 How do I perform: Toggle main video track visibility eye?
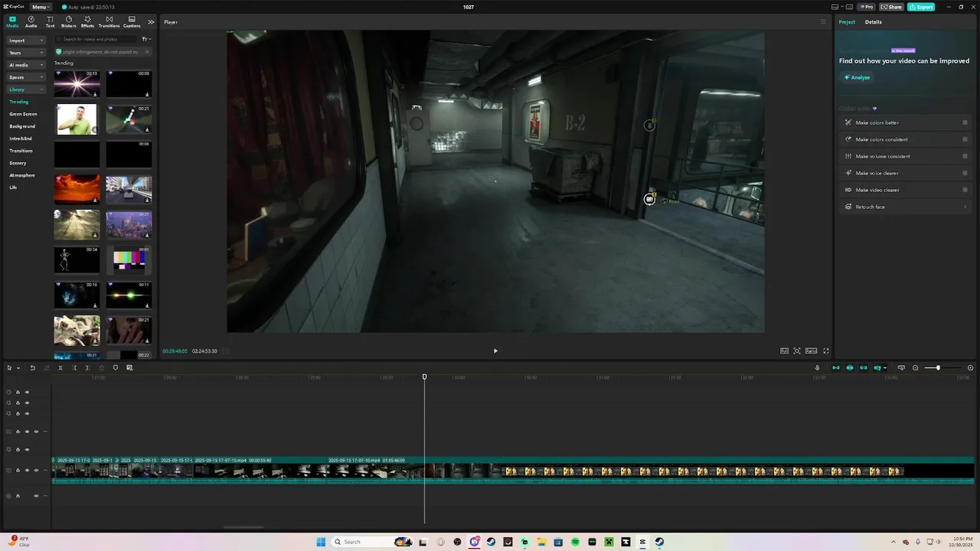[x=27, y=471]
